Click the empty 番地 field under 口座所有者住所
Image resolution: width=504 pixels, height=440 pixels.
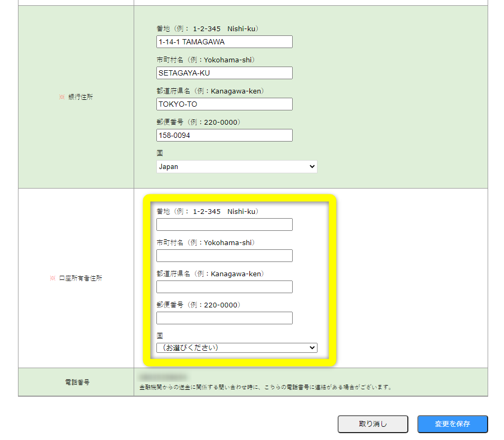tap(224, 224)
